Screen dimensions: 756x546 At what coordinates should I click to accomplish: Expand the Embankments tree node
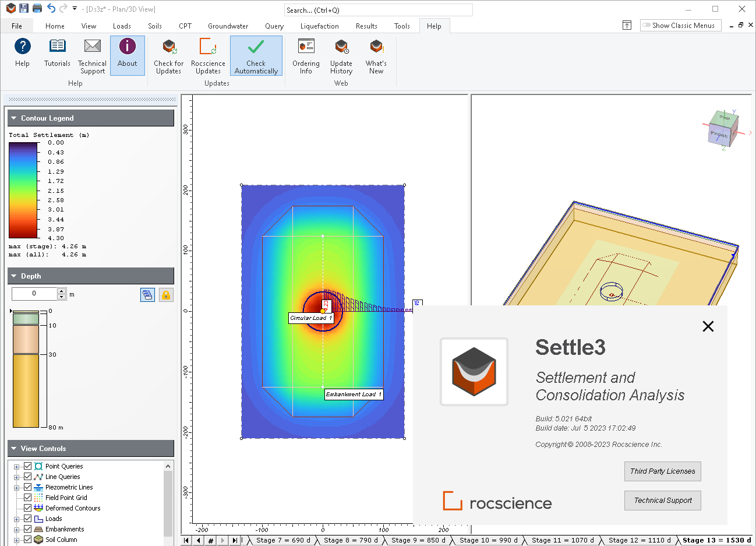(17, 530)
